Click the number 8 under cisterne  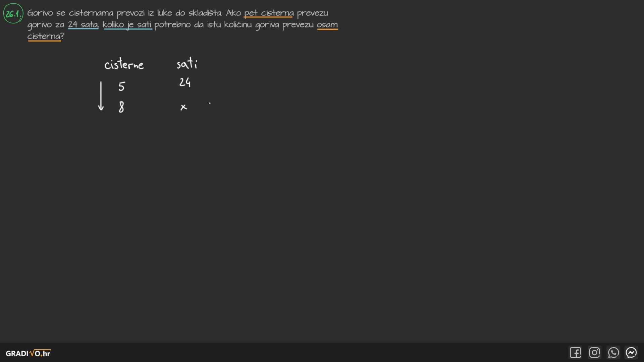(x=121, y=107)
